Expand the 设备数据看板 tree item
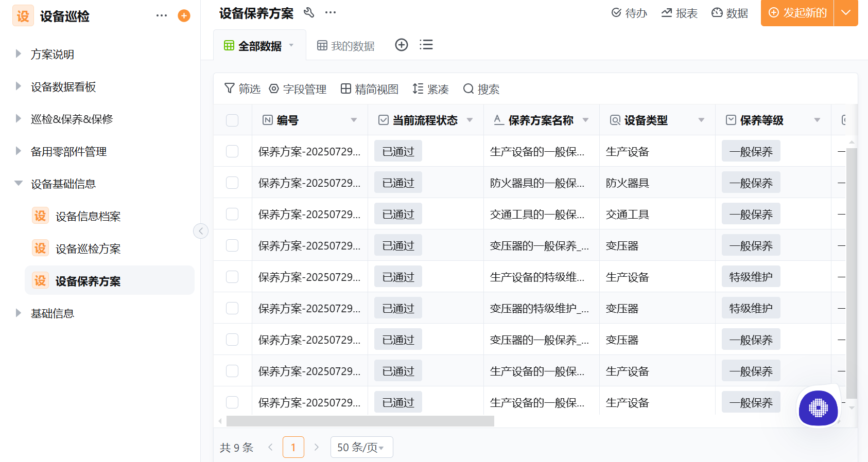The image size is (868, 462). [x=19, y=86]
